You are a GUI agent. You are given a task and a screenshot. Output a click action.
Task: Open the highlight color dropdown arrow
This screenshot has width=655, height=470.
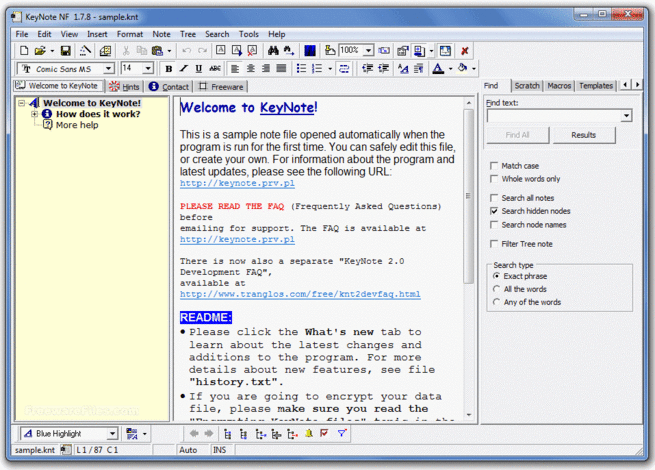pyautogui.click(x=474, y=69)
